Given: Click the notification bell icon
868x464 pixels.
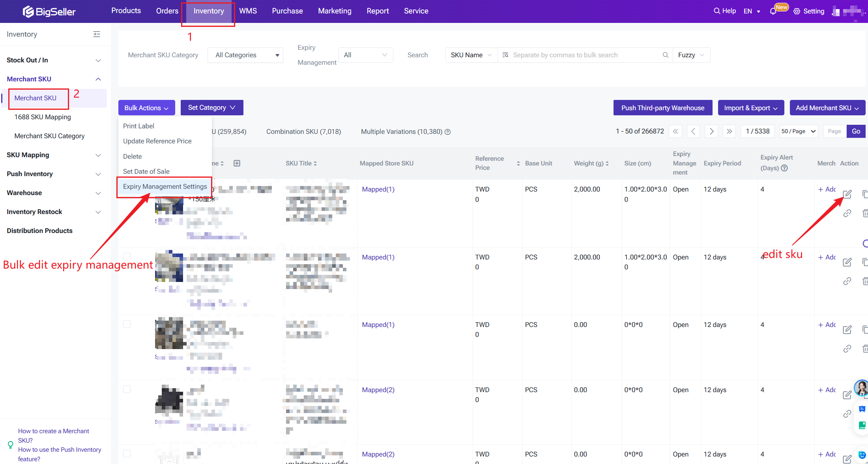Looking at the screenshot, I should pos(773,11).
